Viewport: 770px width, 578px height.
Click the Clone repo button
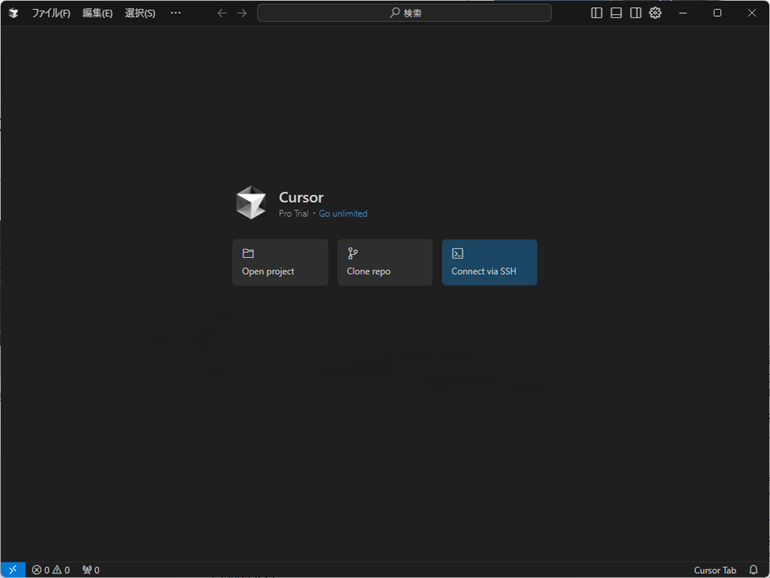point(385,262)
